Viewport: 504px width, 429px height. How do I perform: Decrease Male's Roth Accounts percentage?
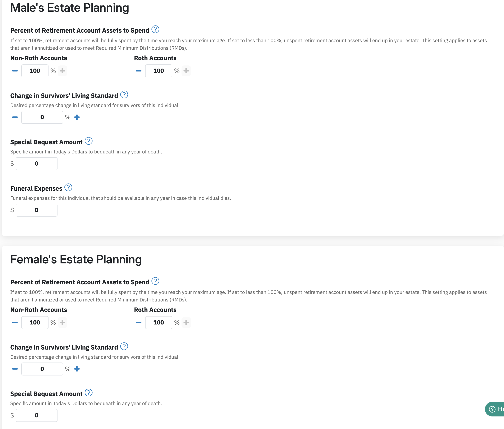[x=139, y=71]
